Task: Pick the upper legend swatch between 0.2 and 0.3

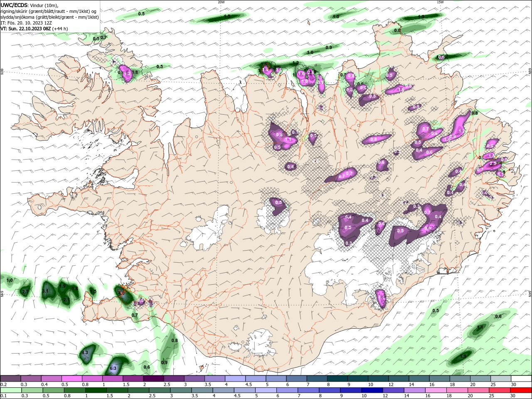Action: click(x=10, y=379)
